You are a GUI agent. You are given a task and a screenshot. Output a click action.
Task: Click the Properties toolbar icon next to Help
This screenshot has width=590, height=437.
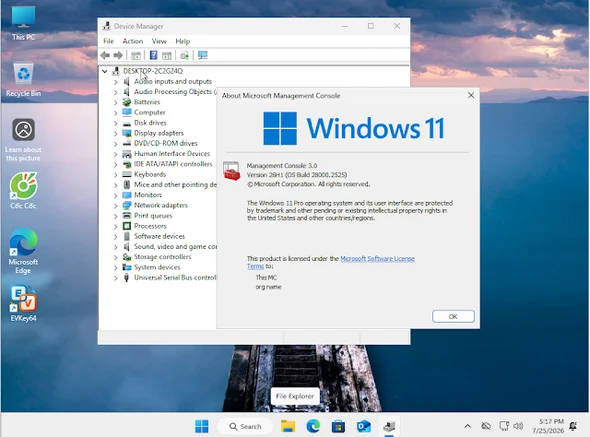[x=167, y=56]
